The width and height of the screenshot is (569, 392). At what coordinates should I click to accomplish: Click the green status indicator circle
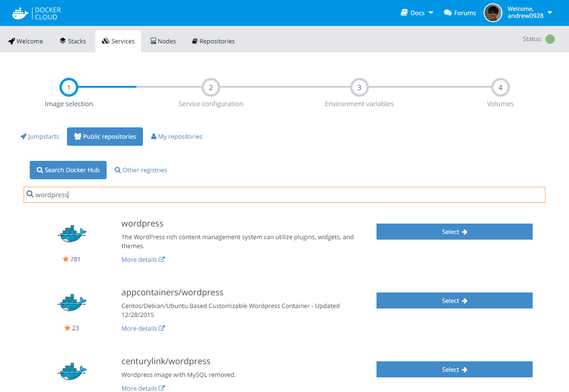point(550,39)
